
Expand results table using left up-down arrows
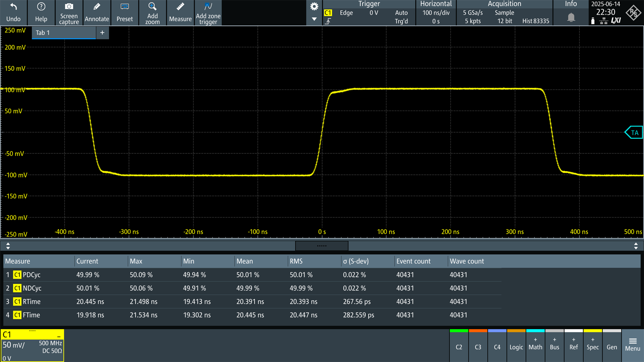[x=8, y=246]
